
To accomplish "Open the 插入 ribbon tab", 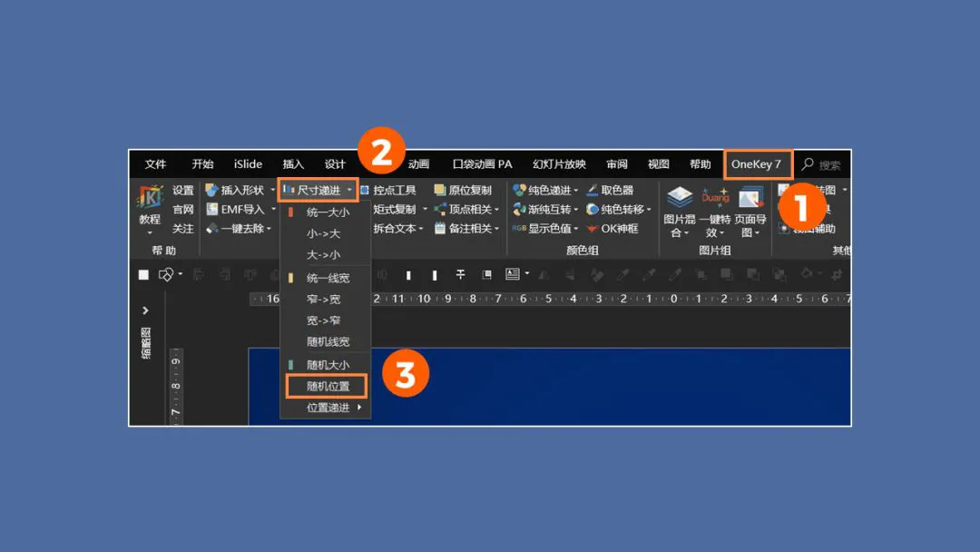I will (x=293, y=164).
